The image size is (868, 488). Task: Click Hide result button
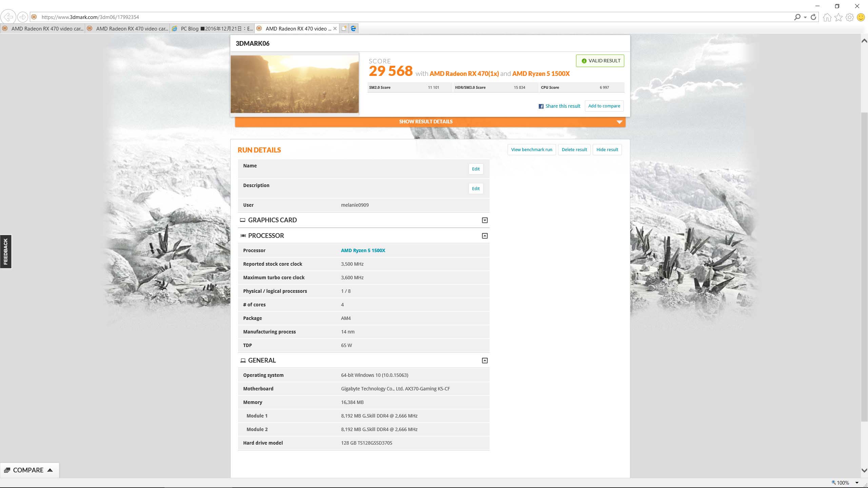607,149
